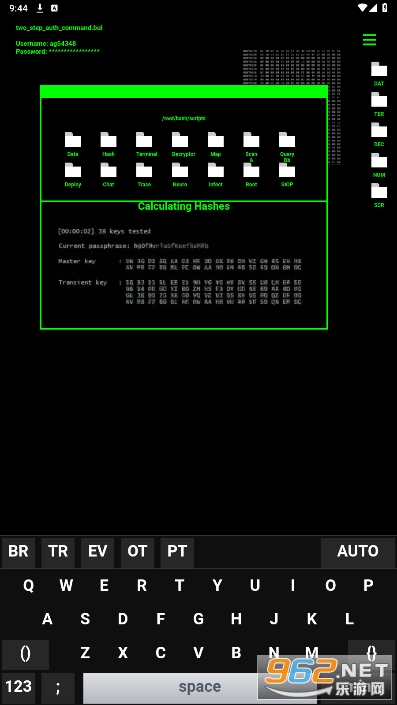The image size is (397, 705).
Task: Tap the OT shortcut key
Action: coord(137,552)
